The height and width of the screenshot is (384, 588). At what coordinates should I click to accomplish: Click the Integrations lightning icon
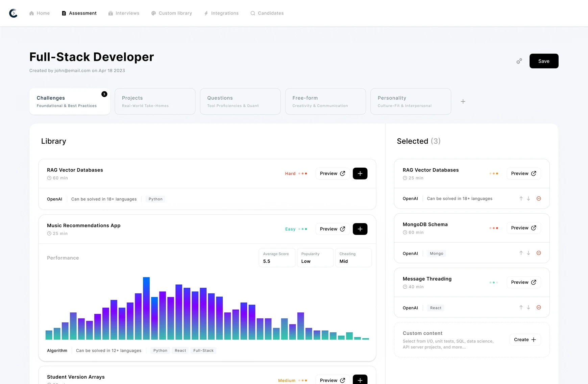click(206, 13)
